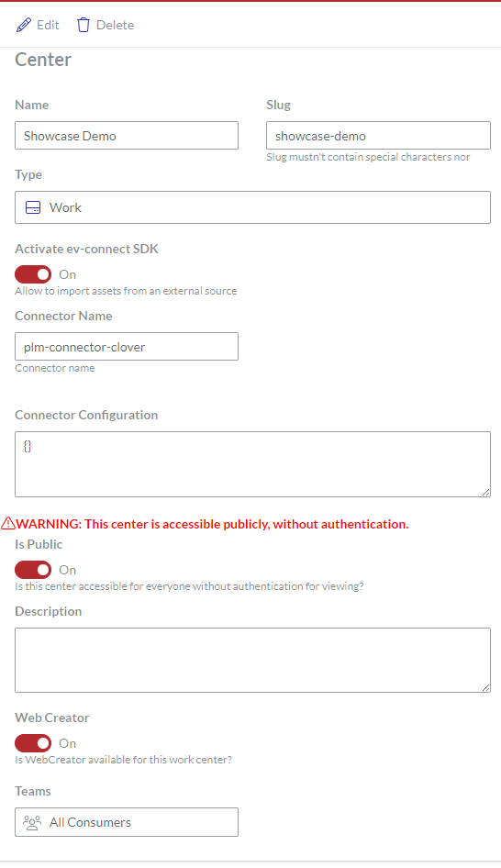Click the pencil Edit icon
Screen dimensions: 501x868
(x=24, y=25)
